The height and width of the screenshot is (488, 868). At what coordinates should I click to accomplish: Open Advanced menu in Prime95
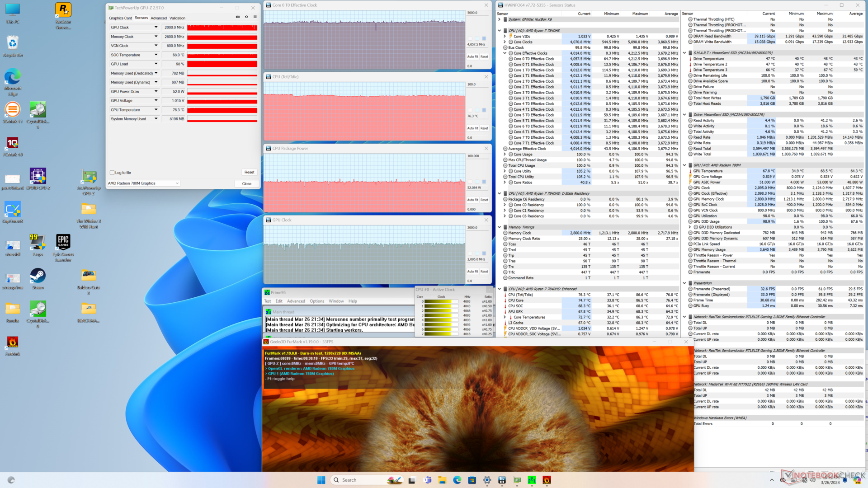[296, 301]
